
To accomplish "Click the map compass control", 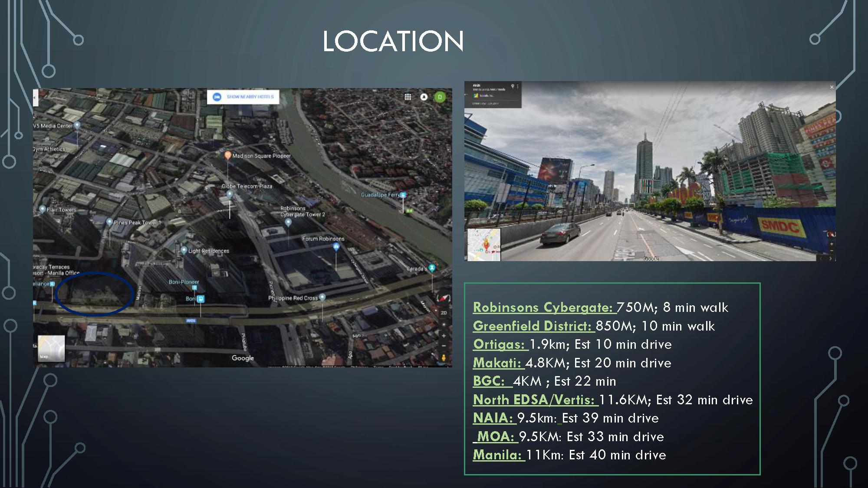I will [x=443, y=298].
